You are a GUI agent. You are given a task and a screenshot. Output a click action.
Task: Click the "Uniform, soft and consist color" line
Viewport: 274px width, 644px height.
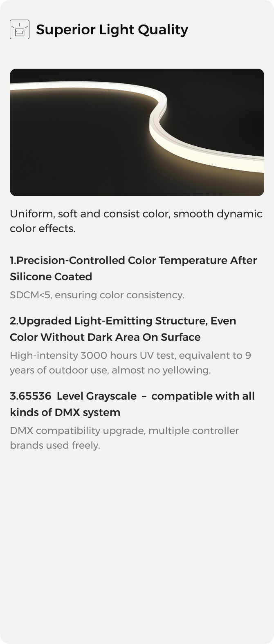(136, 214)
